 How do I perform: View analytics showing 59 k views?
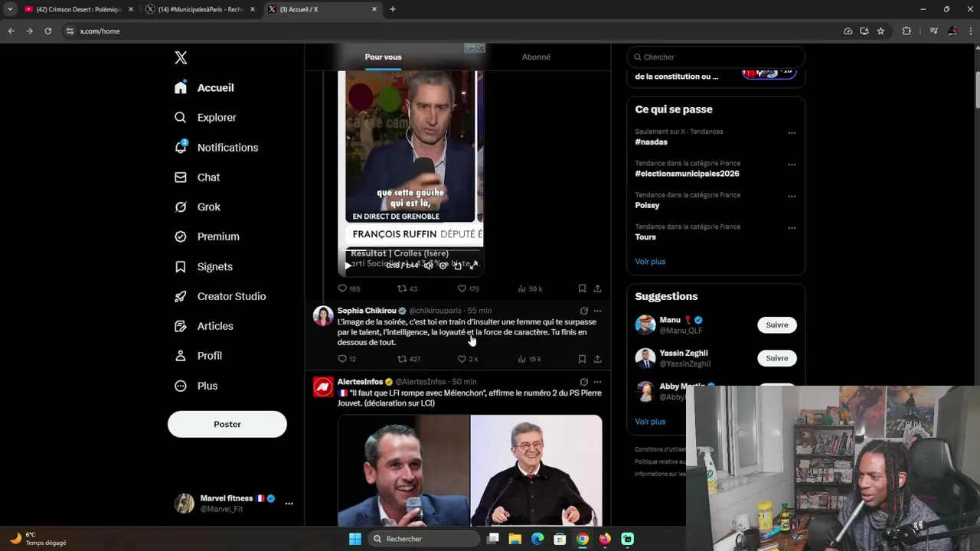tap(530, 289)
